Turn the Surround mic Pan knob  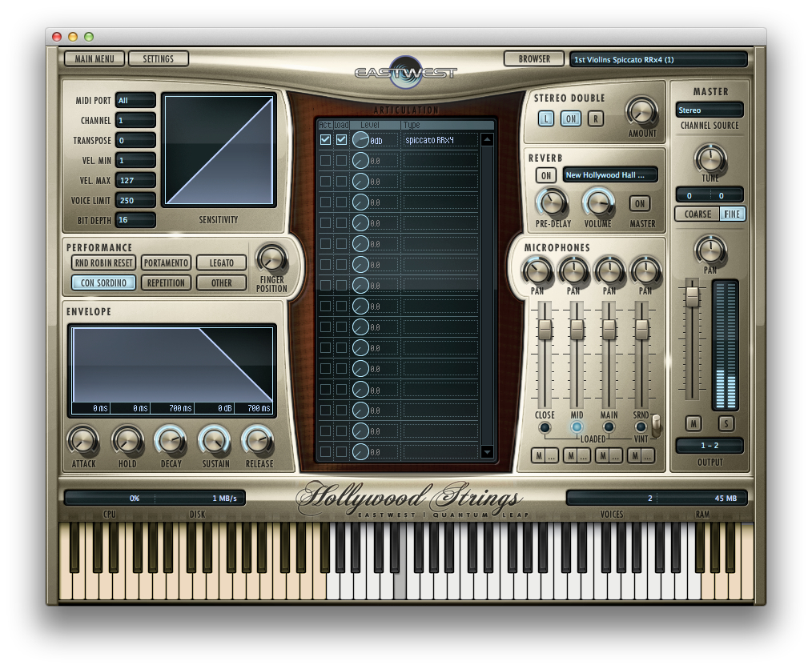[645, 270]
